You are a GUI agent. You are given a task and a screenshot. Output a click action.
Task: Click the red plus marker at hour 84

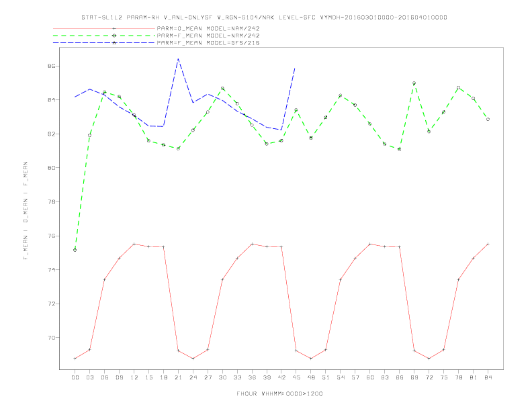pyautogui.click(x=488, y=244)
